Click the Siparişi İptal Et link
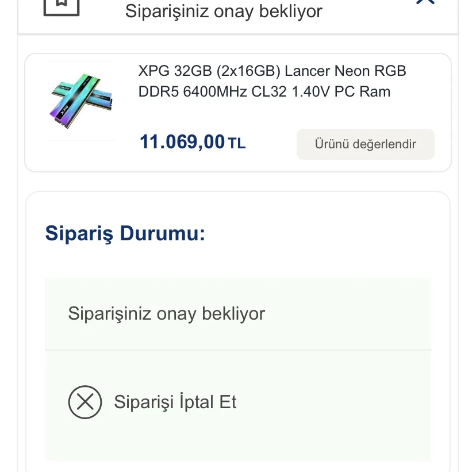The height and width of the screenshot is (472, 476). 175,402
